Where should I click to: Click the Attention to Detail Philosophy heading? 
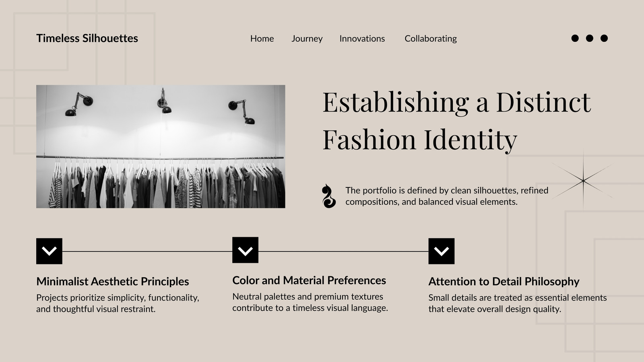pyautogui.click(x=504, y=282)
